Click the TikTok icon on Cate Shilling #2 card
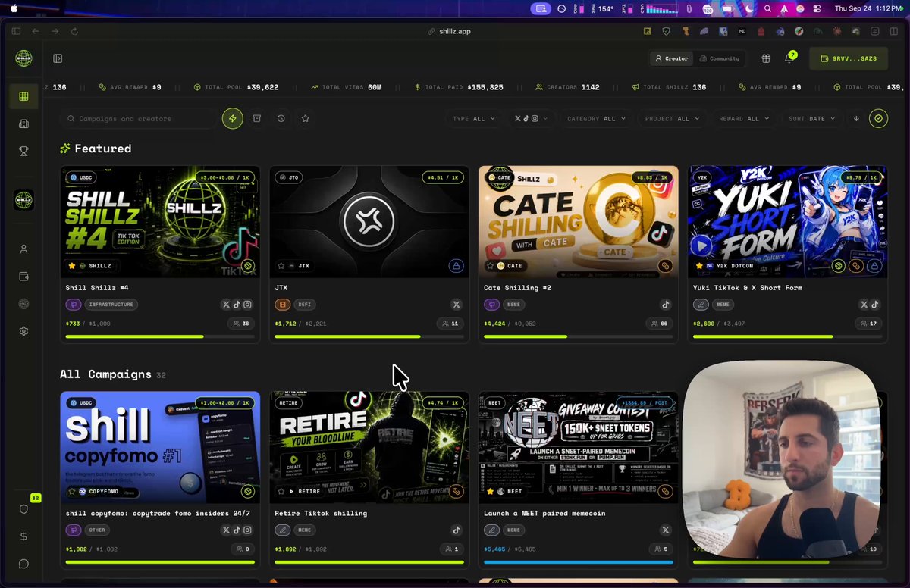 [666, 305]
